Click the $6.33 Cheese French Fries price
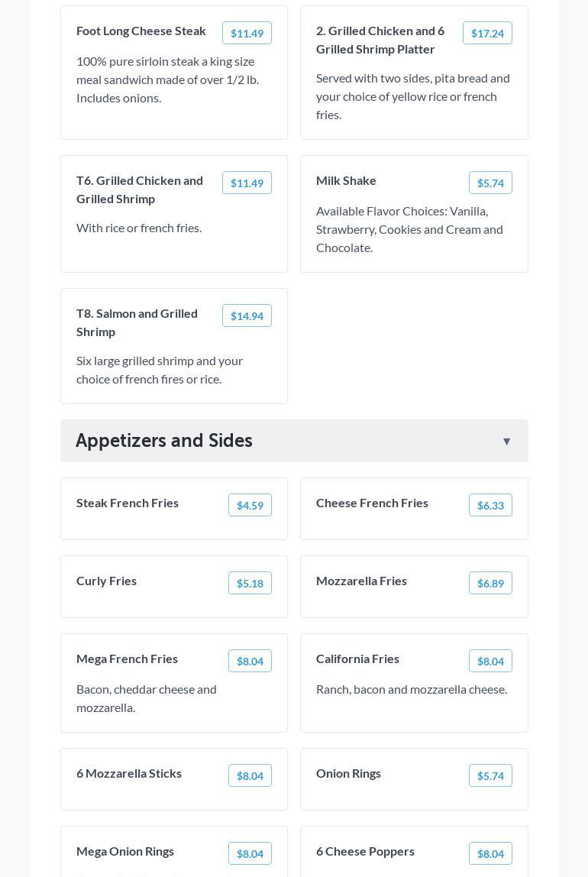Screen dimensions: 588x877 pyautogui.click(x=490, y=505)
